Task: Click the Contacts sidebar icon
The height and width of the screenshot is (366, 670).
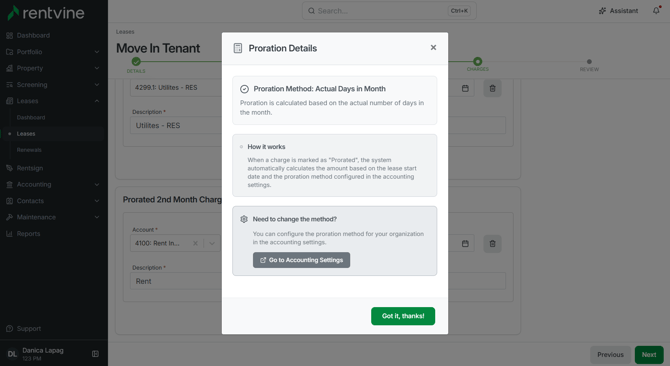Action: (9, 201)
